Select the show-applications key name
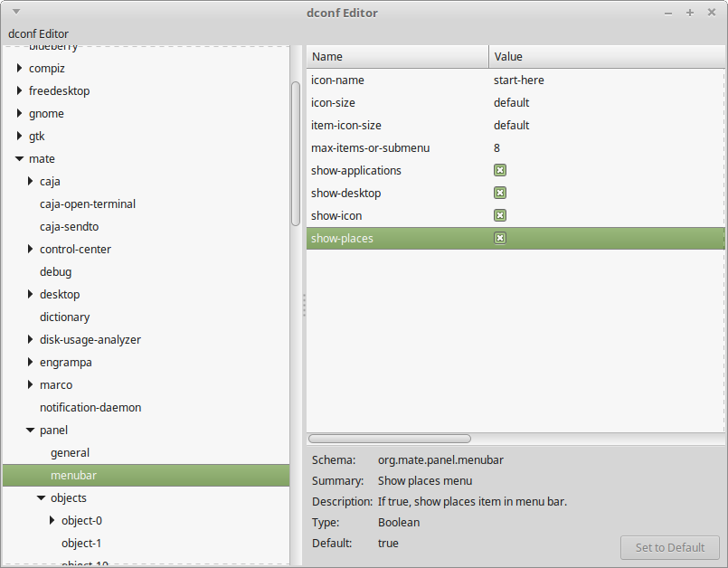 [356, 170]
